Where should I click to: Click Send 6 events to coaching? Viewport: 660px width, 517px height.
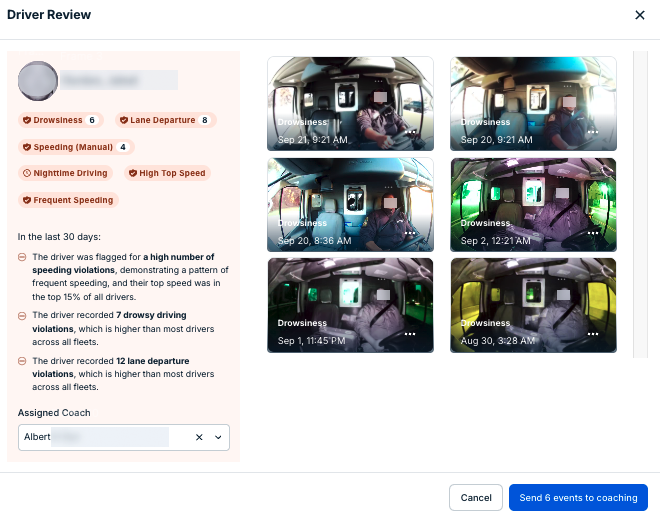pos(578,498)
